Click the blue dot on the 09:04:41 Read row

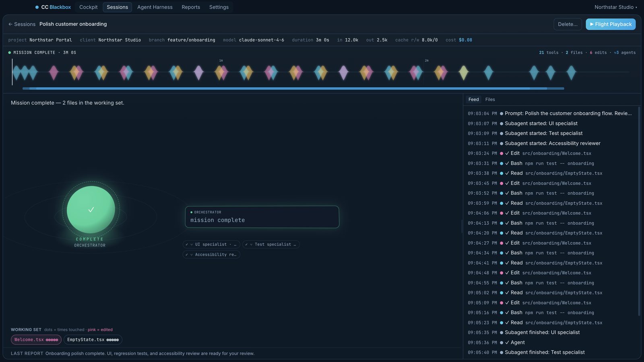point(502,263)
